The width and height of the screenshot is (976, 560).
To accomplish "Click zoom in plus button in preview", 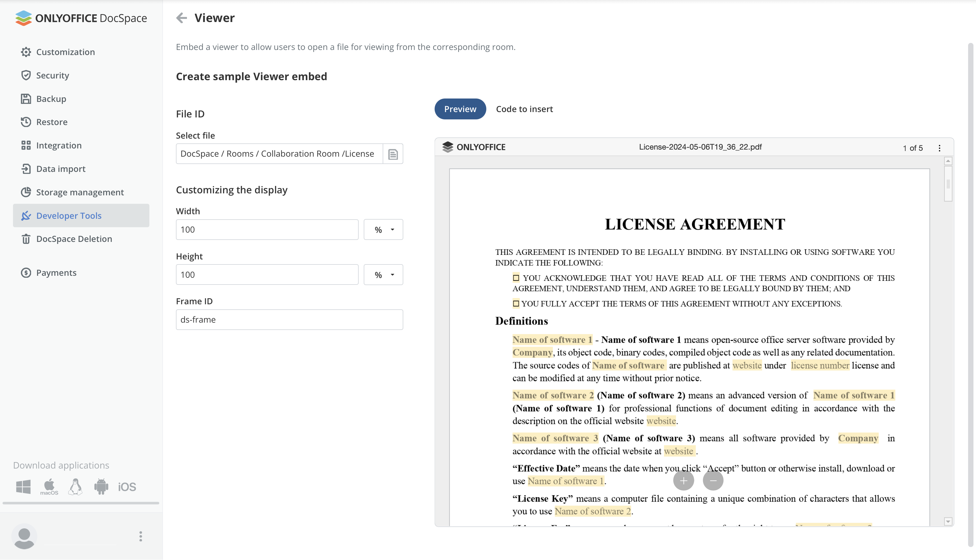I will [x=683, y=480].
